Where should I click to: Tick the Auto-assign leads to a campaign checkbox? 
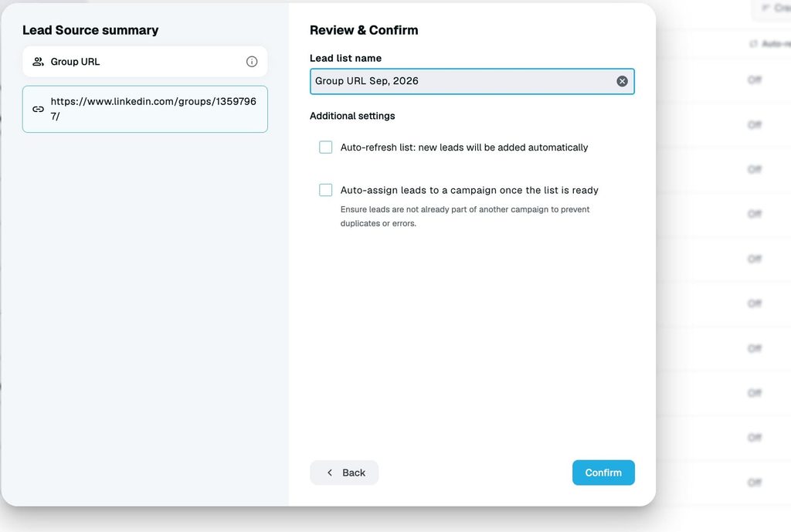(x=326, y=190)
